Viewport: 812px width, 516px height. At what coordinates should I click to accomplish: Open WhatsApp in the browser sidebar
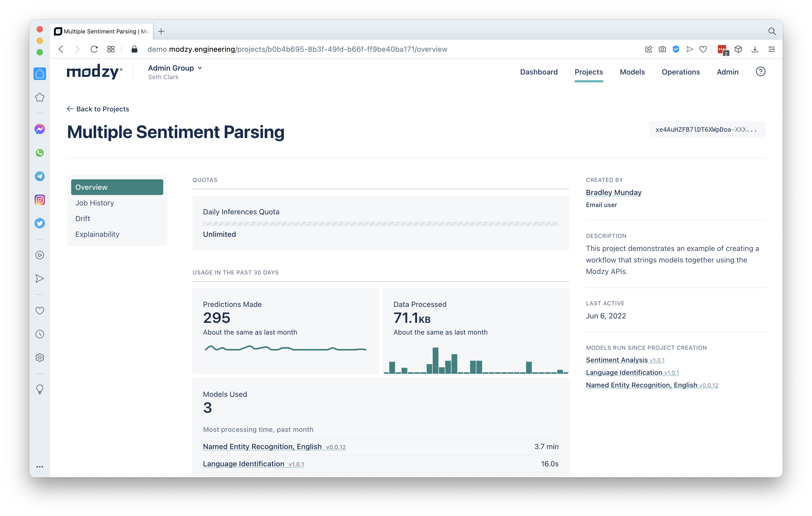(x=40, y=153)
